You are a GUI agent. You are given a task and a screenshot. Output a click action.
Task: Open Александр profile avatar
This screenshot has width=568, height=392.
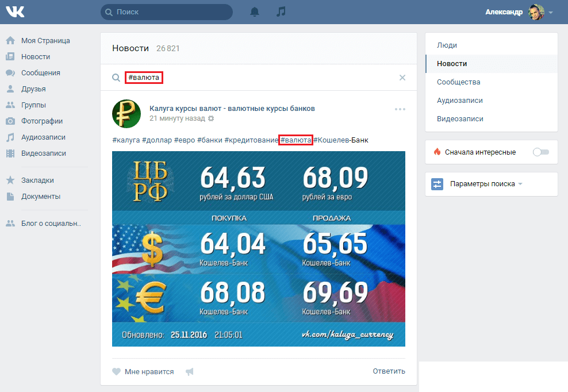click(x=536, y=12)
